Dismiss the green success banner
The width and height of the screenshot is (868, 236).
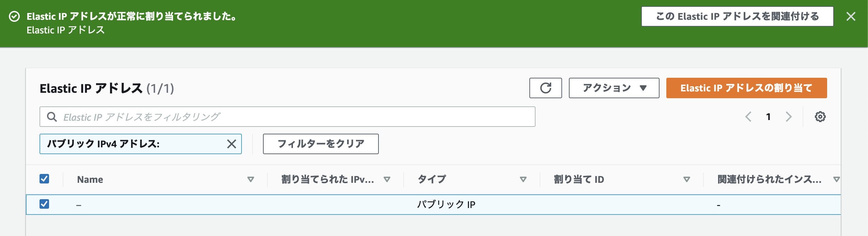[851, 16]
